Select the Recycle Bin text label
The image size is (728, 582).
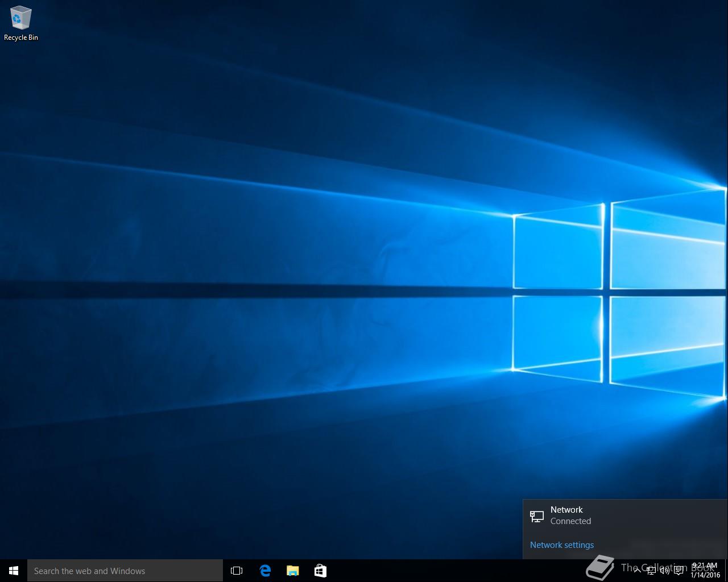(21, 38)
